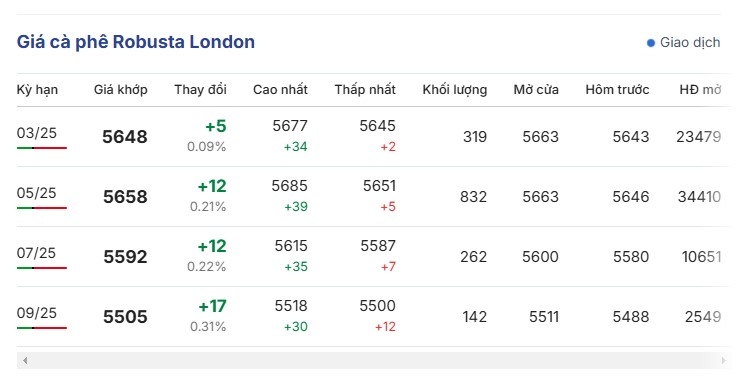
Task: Click the Giá khớp column header
Action: click(x=120, y=90)
